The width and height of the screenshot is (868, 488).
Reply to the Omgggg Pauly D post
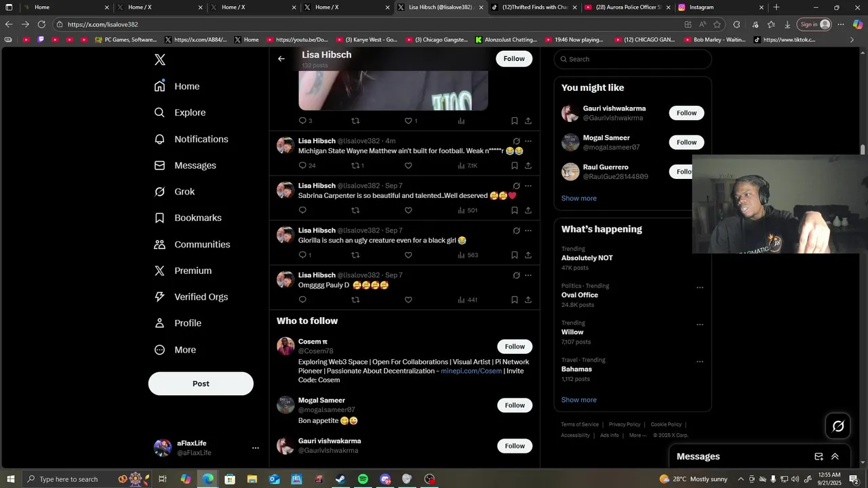302,300
